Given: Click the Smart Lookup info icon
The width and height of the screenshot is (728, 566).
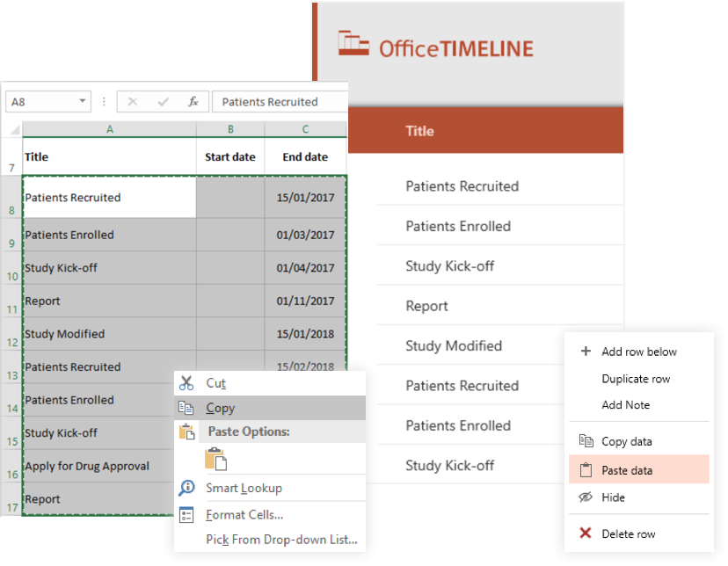Looking at the screenshot, I should pyautogui.click(x=186, y=488).
